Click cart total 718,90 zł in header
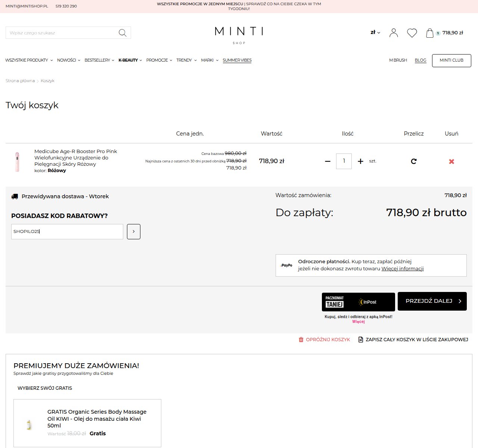 point(453,33)
